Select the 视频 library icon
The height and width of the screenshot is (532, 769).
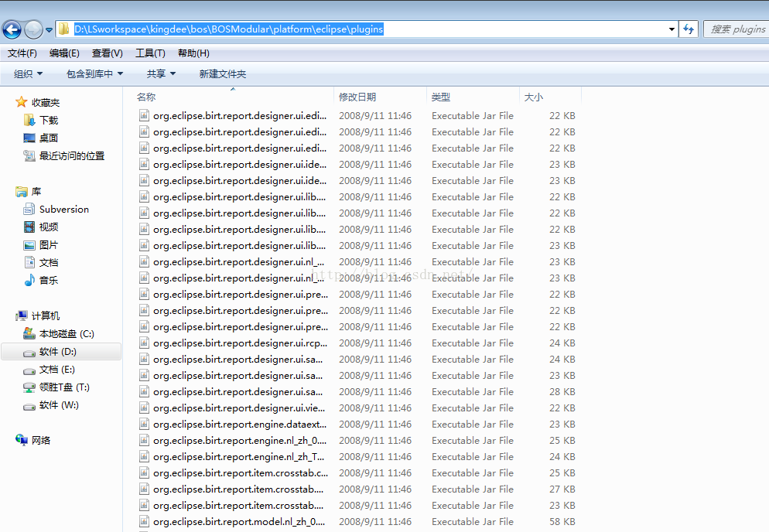(x=29, y=227)
